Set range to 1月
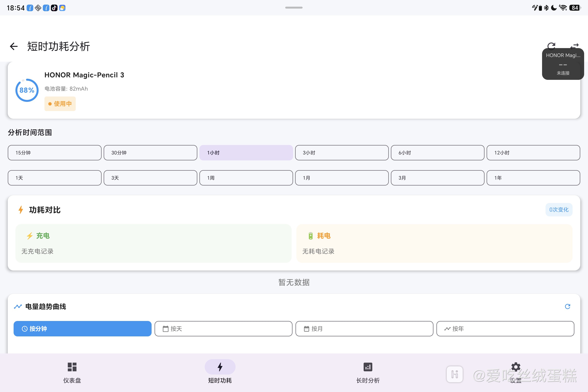 click(x=342, y=178)
